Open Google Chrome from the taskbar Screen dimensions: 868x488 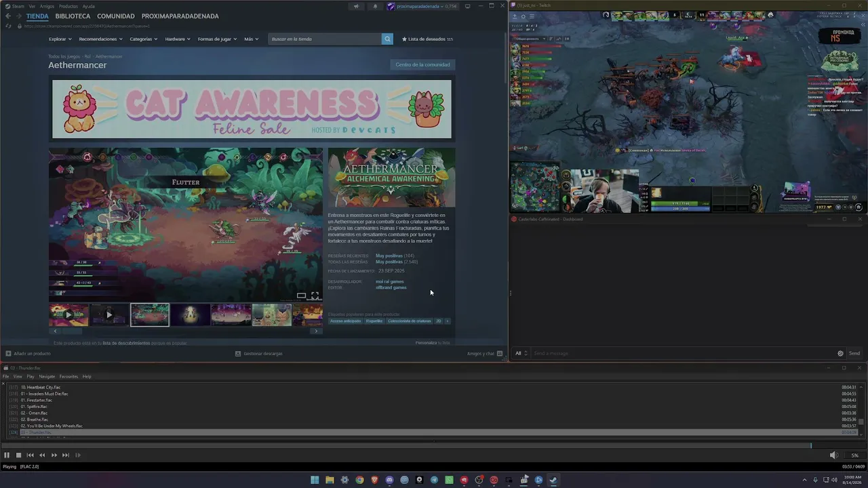(x=359, y=480)
